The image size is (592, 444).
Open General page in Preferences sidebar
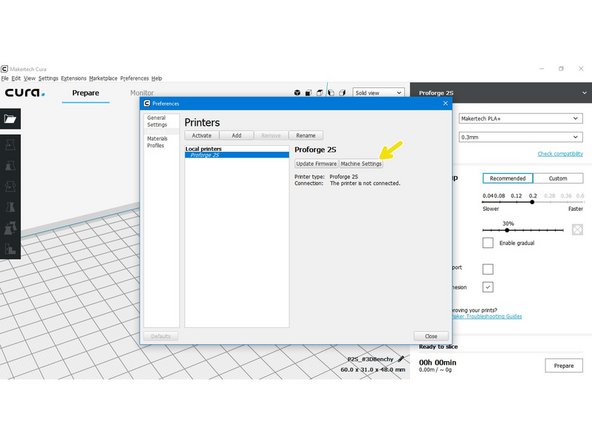pos(156,118)
